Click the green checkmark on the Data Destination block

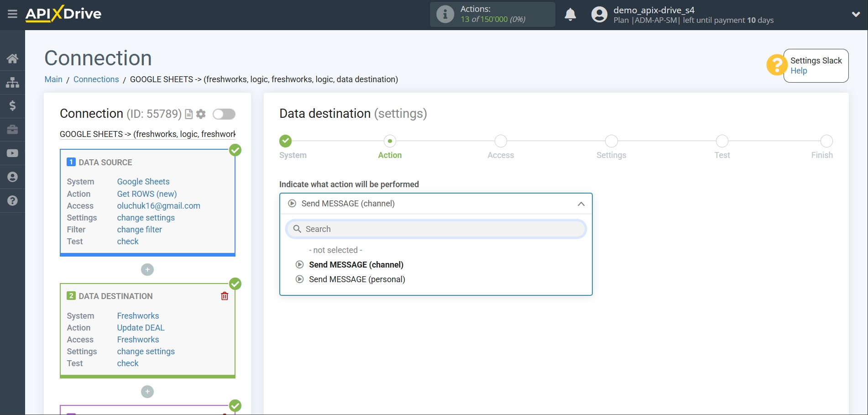click(x=235, y=284)
